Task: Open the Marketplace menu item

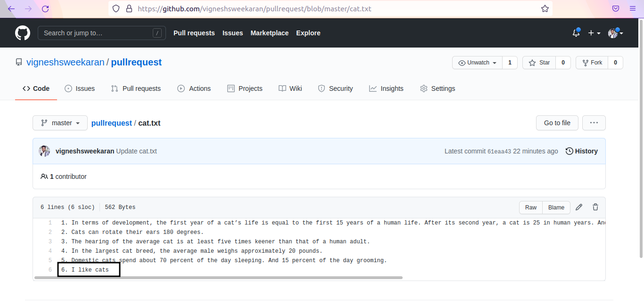Action: point(269,33)
